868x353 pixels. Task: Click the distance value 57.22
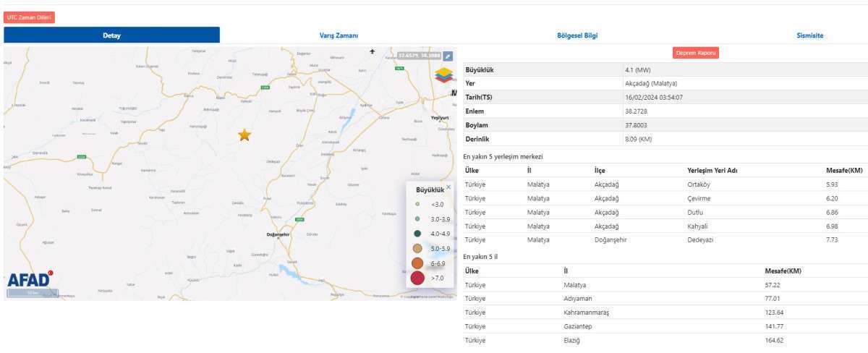click(x=774, y=285)
